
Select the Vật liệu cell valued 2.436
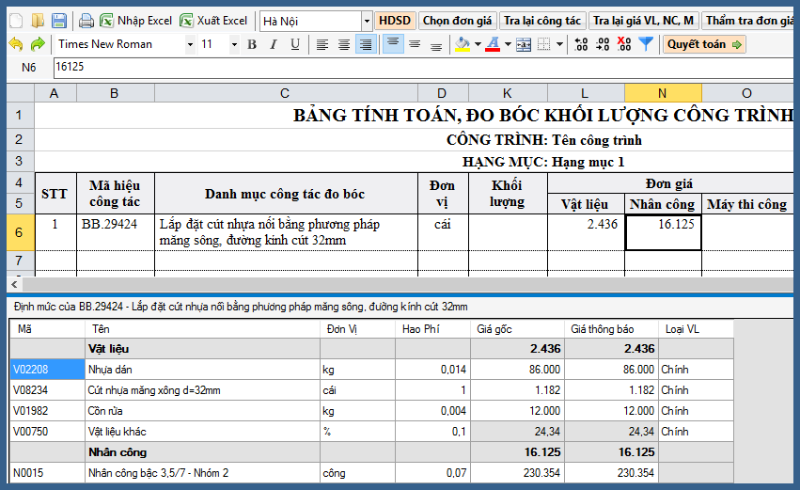coord(586,232)
